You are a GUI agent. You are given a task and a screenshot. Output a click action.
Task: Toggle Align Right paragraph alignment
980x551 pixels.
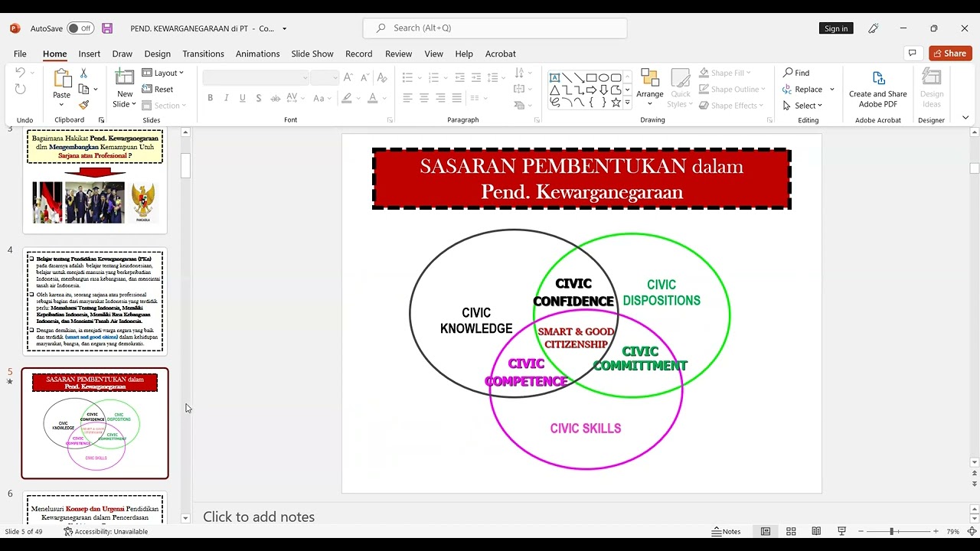click(440, 98)
